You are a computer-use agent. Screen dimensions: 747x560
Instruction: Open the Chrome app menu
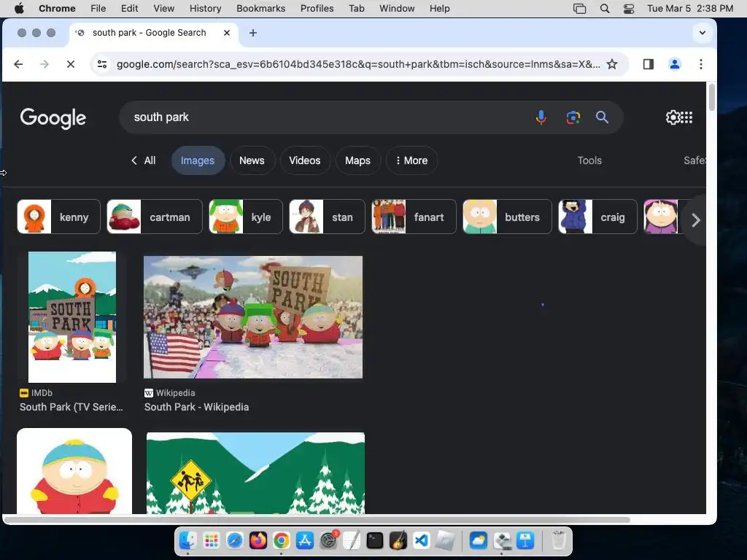[x=57, y=9]
